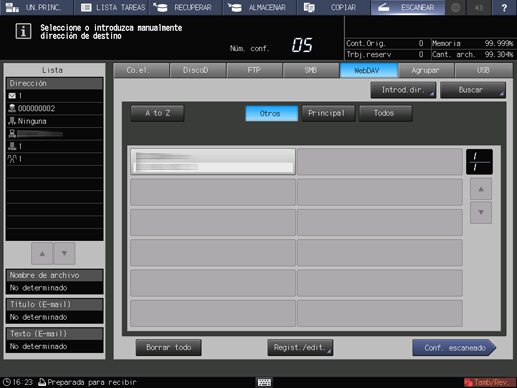
Task: Select the 000000002 address entry
Action: pyautogui.click(x=54, y=108)
